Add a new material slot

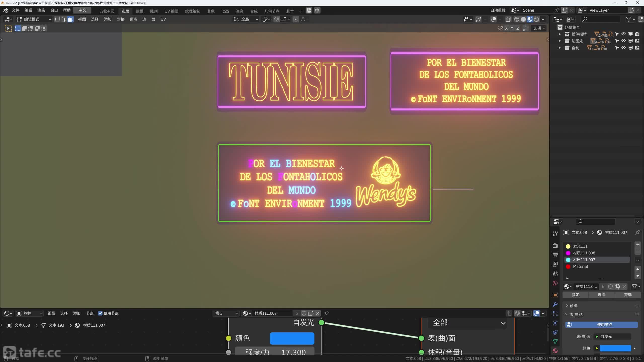tap(638, 245)
